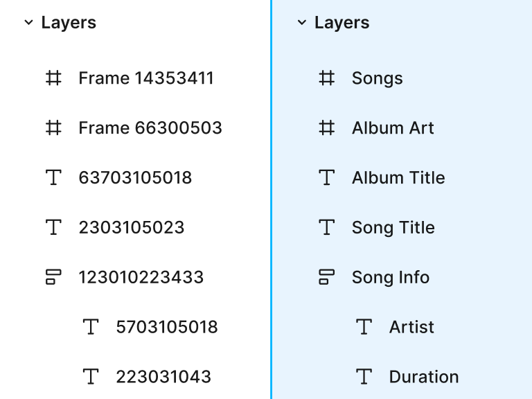Click the text icon beside 63703105018
This screenshot has width=532, height=399.
53,177
